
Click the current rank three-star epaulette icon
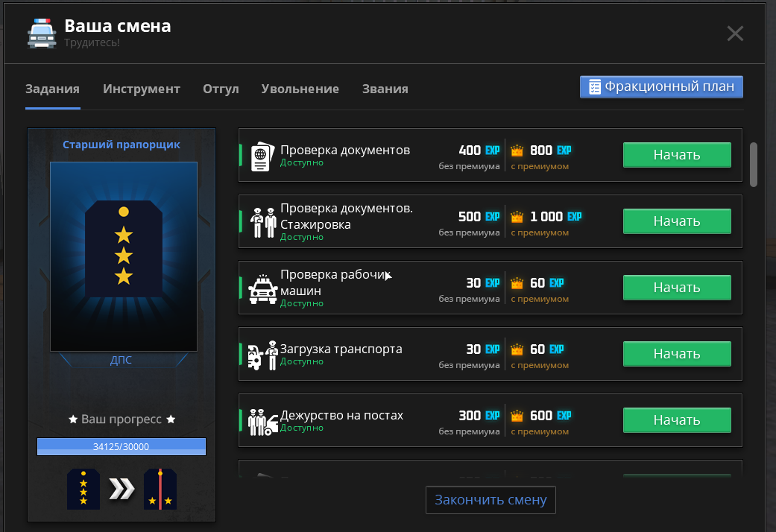(x=83, y=489)
